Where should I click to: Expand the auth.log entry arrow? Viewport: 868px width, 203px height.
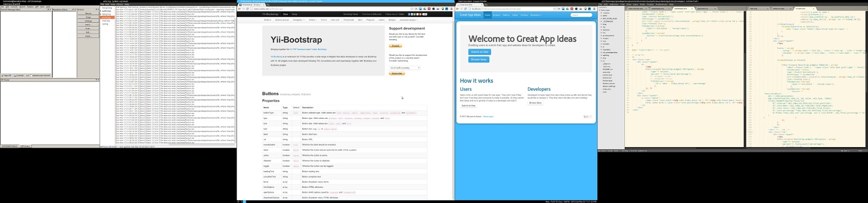point(100,11)
